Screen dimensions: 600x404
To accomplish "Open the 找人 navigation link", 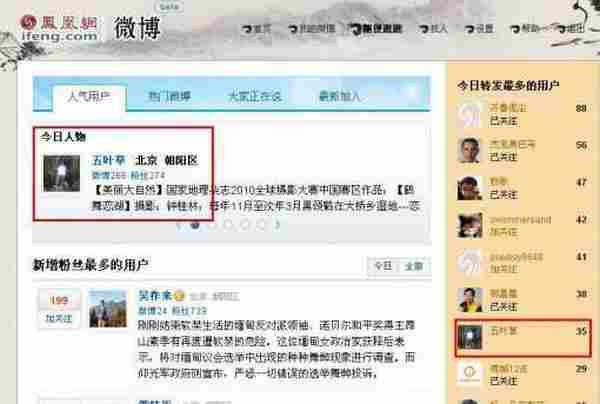I will 434,29.
